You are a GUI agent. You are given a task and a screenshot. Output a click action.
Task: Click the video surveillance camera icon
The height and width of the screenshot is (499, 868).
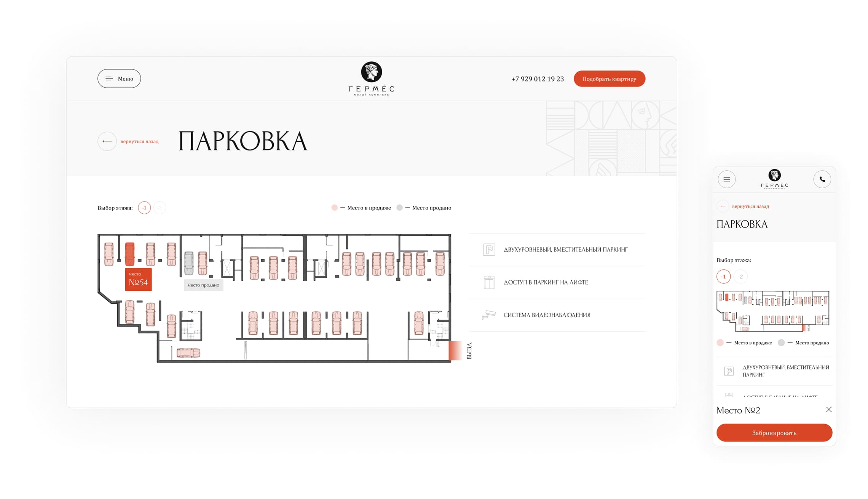489,315
